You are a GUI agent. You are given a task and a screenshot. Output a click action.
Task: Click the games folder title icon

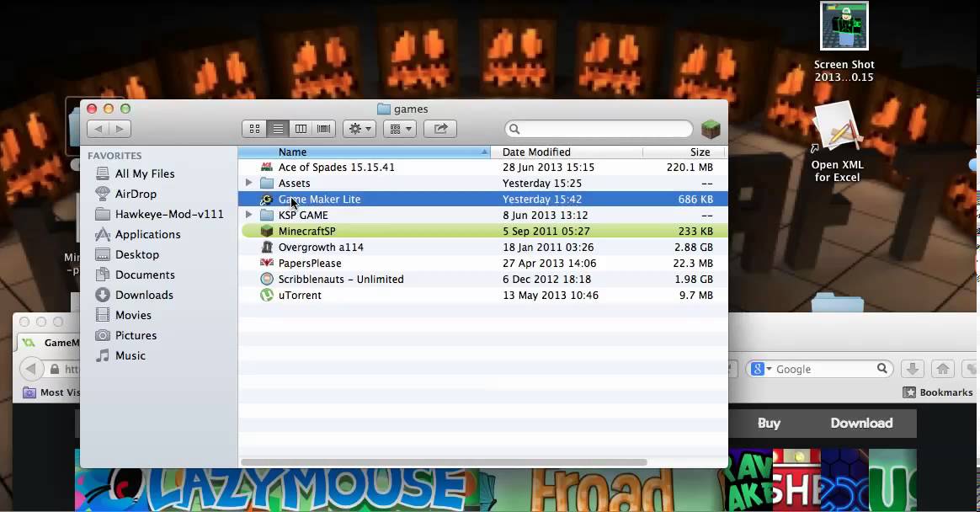pyautogui.click(x=384, y=109)
